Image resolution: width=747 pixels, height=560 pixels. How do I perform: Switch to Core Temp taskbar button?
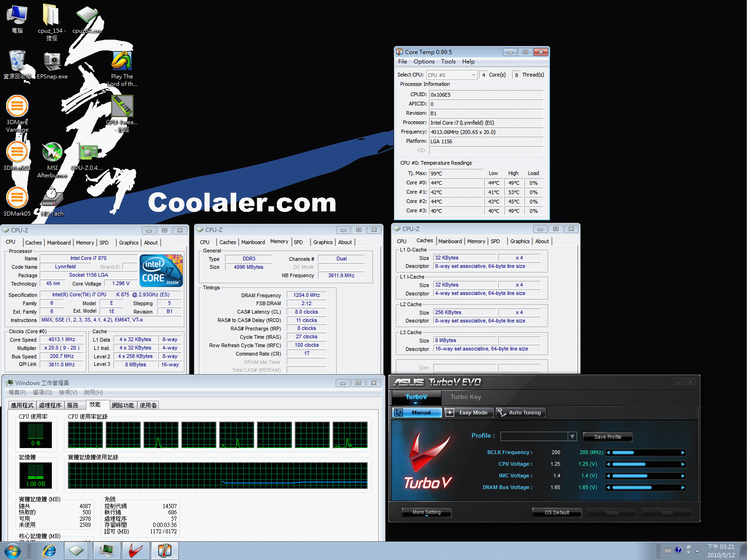point(164,551)
